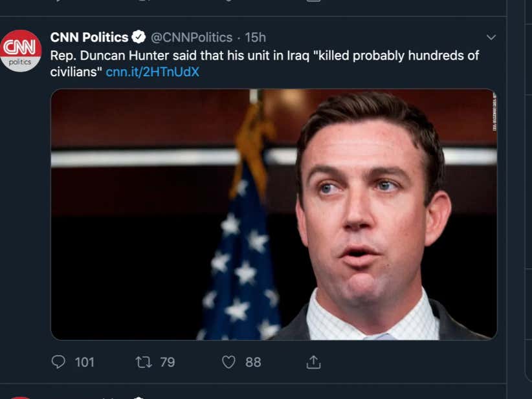Click the CNN Politics display name

click(x=89, y=37)
